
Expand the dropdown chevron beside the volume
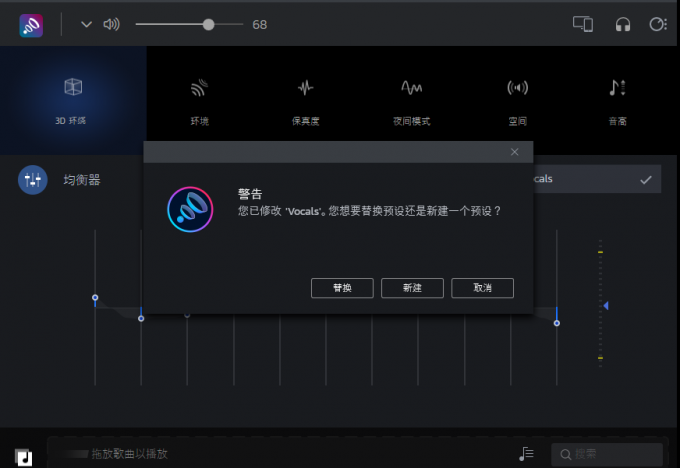[x=86, y=25]
